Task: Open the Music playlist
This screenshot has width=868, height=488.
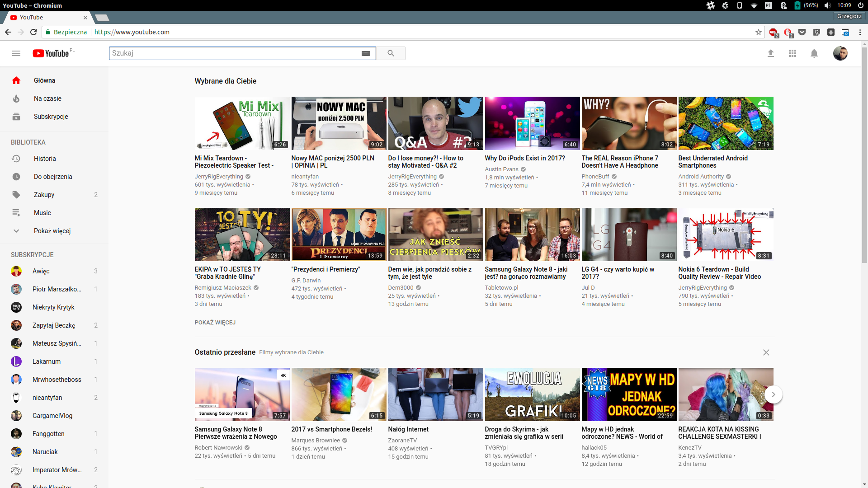Action: [x=54, y=213]
